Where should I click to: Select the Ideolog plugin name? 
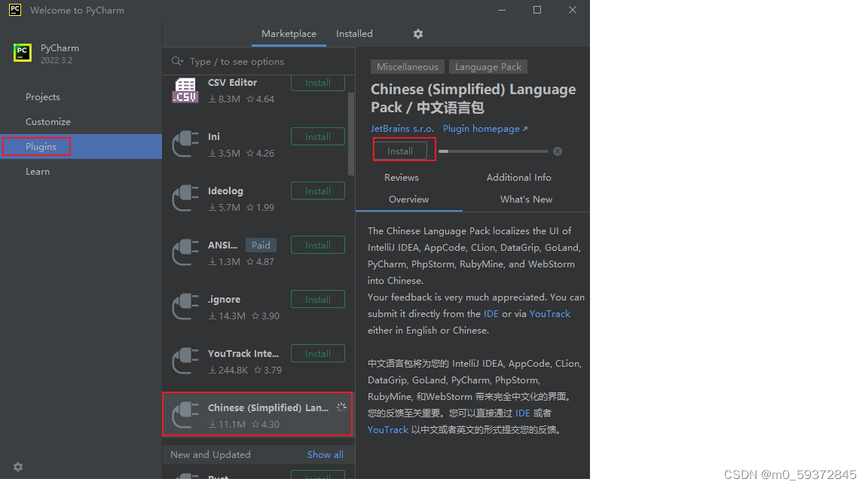click(225, 191)
